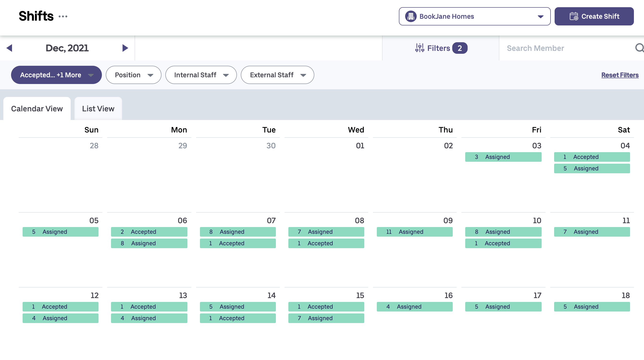Expand the Internal Staff dropdown
This screenshot has width=644, height=360.
point(201,75)
